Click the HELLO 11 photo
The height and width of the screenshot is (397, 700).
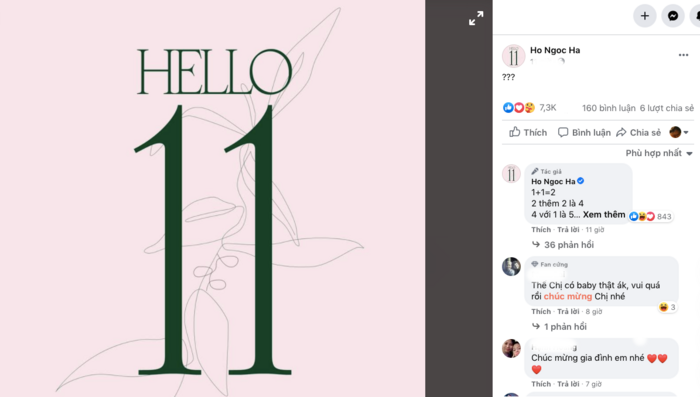pos(212,198)
